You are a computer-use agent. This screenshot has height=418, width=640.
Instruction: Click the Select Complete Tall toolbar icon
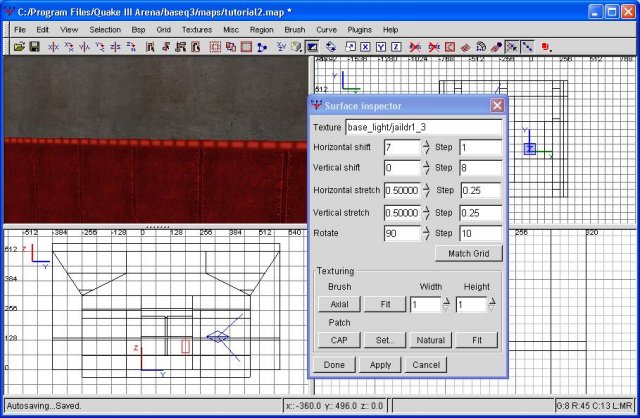click(150, 47)
